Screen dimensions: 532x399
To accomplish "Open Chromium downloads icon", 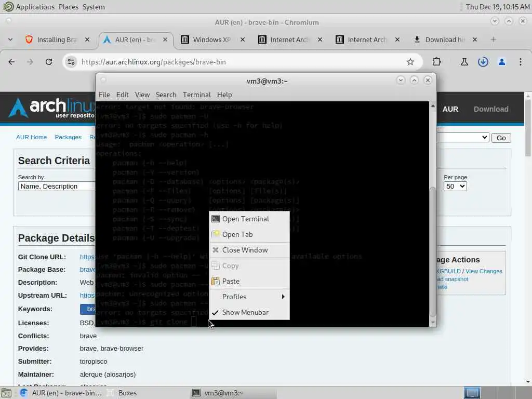I will (483, 62).
